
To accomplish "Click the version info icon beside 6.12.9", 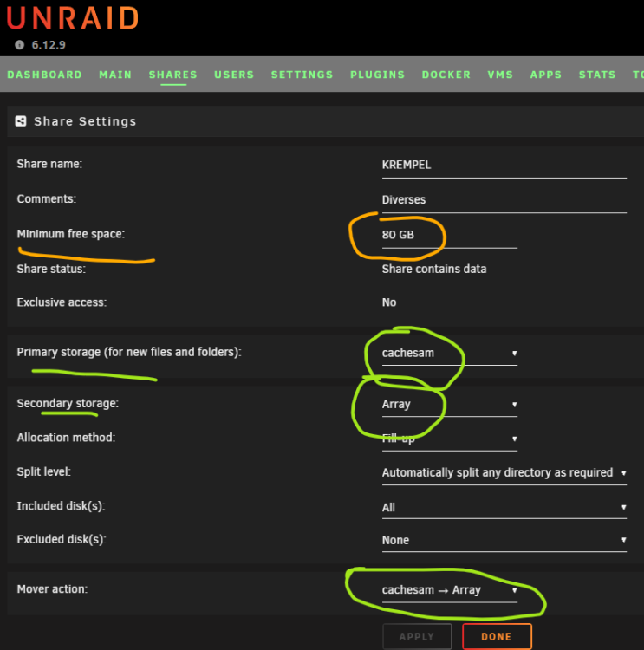I will point(19,45).
